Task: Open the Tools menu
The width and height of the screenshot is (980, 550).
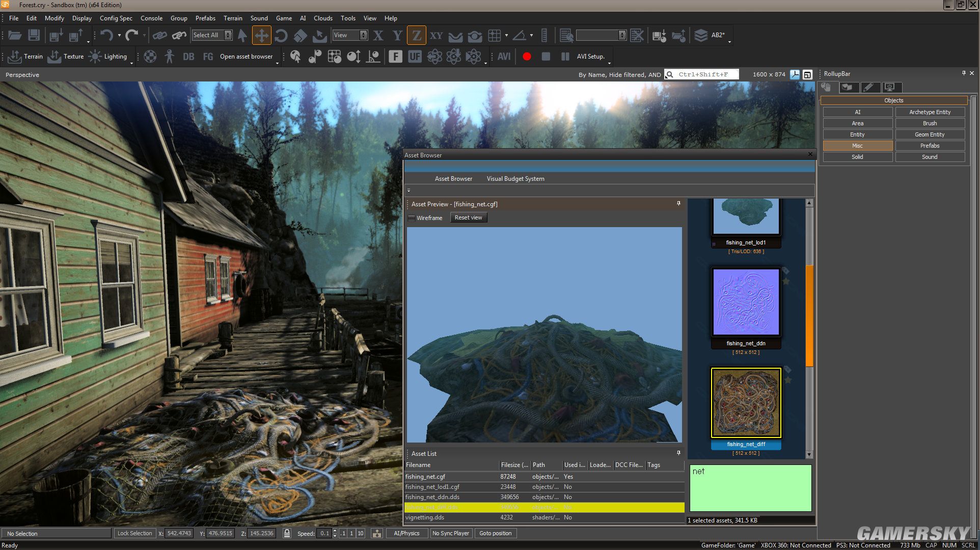Action: 348,18
